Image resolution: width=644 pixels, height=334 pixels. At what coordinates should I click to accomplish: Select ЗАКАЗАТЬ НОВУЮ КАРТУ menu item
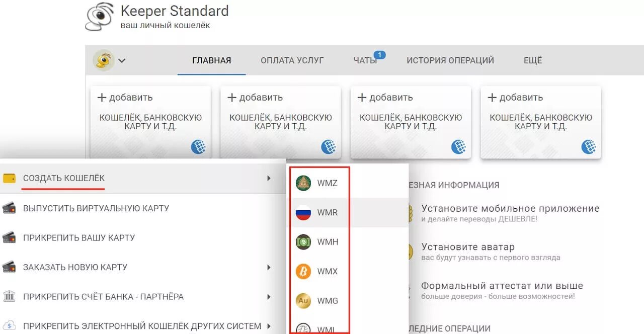[143, 267]
